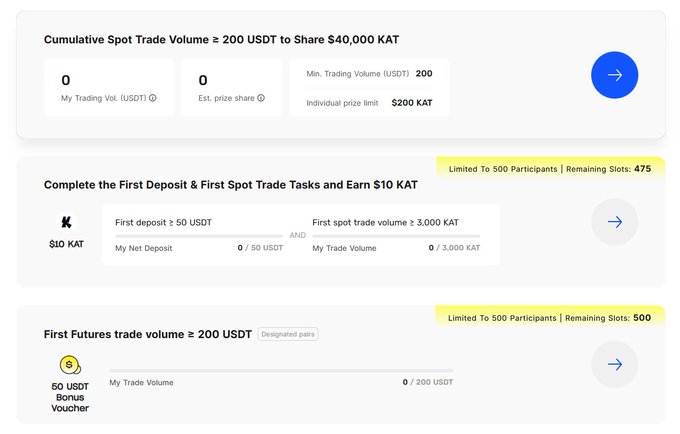This screenshot has width=680, height=434.
Task: Click the spot trade volume progress bar
Action: 396,236
